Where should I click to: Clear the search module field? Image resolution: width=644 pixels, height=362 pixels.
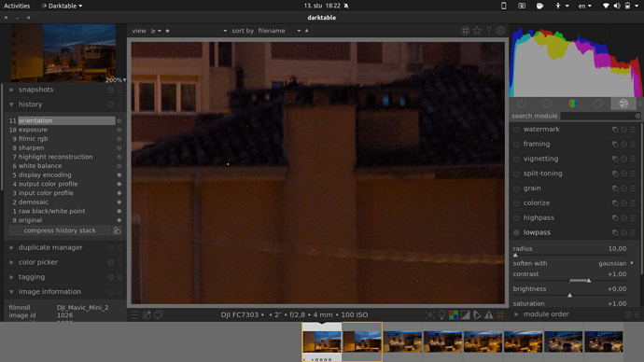point(637,116)
